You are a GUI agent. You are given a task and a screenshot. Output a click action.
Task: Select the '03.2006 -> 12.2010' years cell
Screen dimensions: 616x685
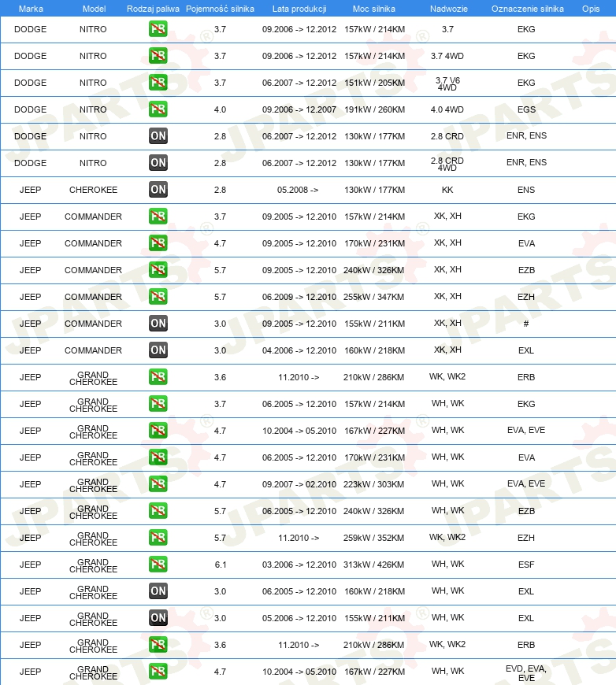pyautogui.click(x=299, y=565)
